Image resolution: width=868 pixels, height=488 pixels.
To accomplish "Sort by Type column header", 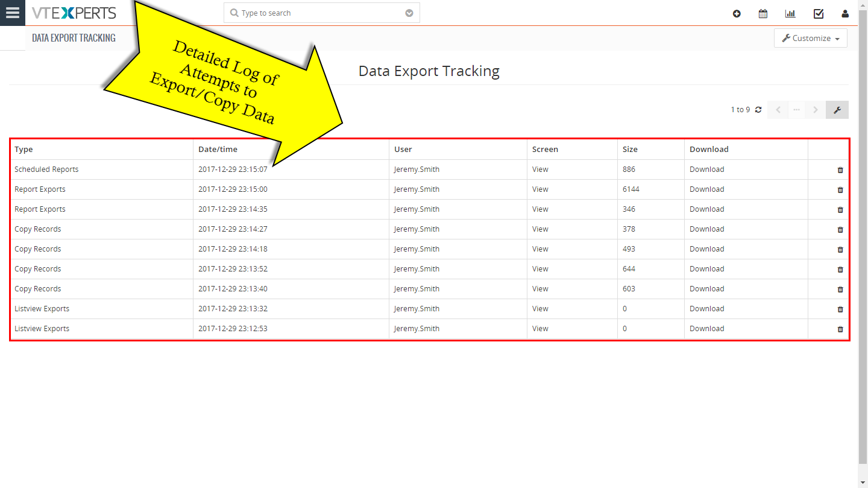I will click(x=24, y=149).
